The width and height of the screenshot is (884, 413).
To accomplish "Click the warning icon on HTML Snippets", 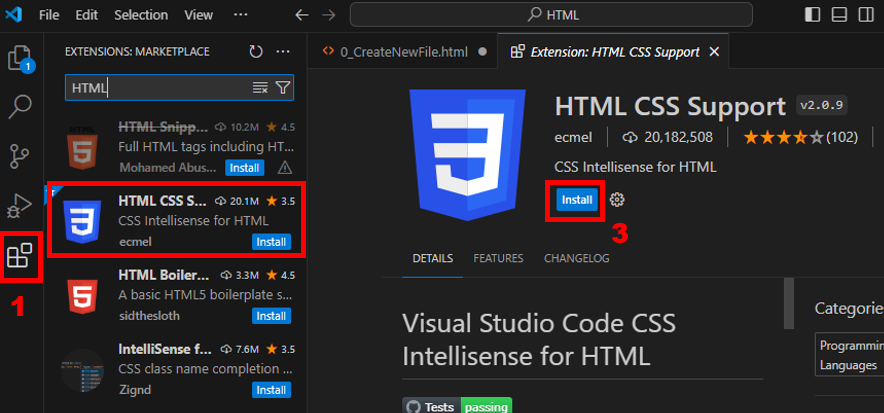I will [285, 167].
